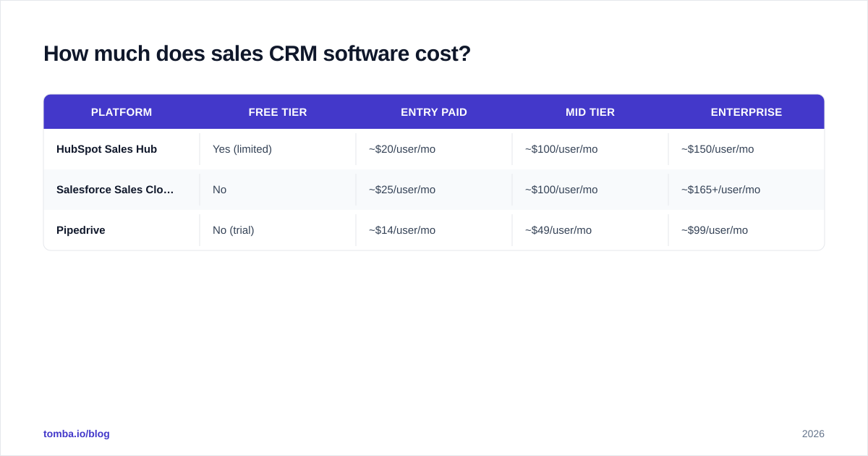Click the 2026 year label
The image size is (868, 456).
click(x=813, y=434)
